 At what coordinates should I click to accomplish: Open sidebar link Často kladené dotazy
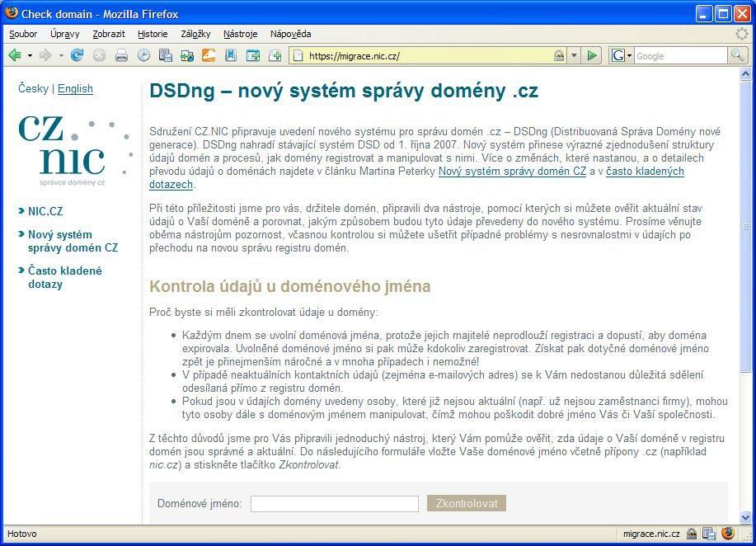(x=64, y=277)
